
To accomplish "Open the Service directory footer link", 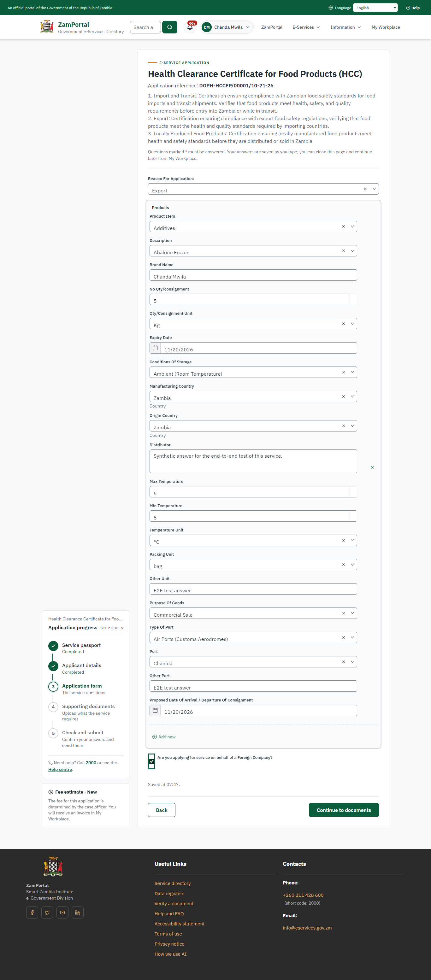I will 172,883.
